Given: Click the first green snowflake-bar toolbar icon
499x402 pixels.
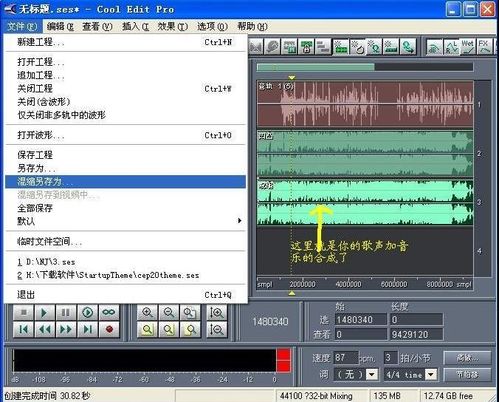Looking at the screenshot, I should coord(341,47).
